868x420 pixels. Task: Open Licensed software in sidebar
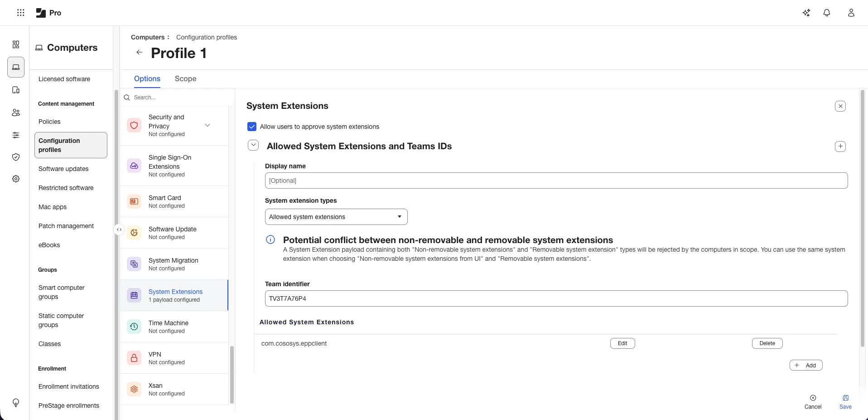(64, 79)
